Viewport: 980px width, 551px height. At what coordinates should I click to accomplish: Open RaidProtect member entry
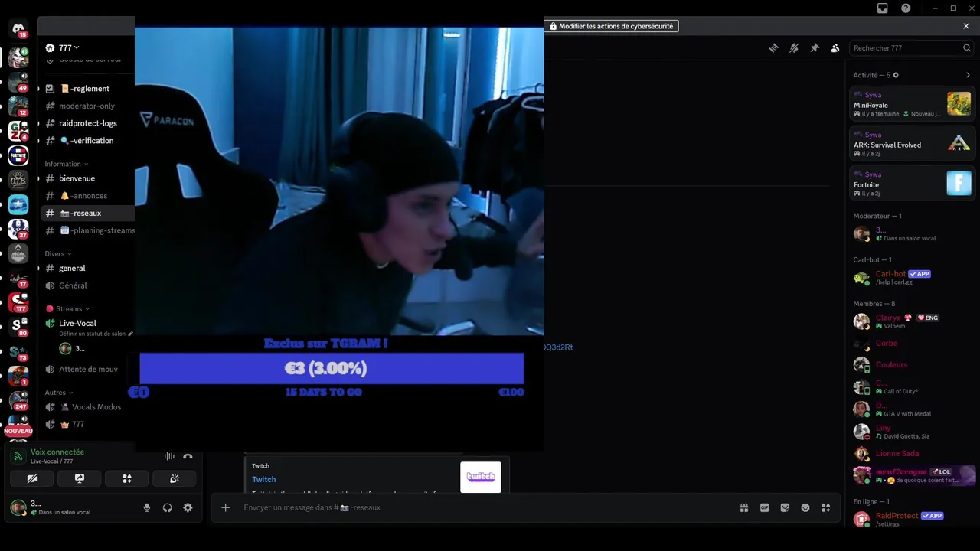tap(913, 520)
